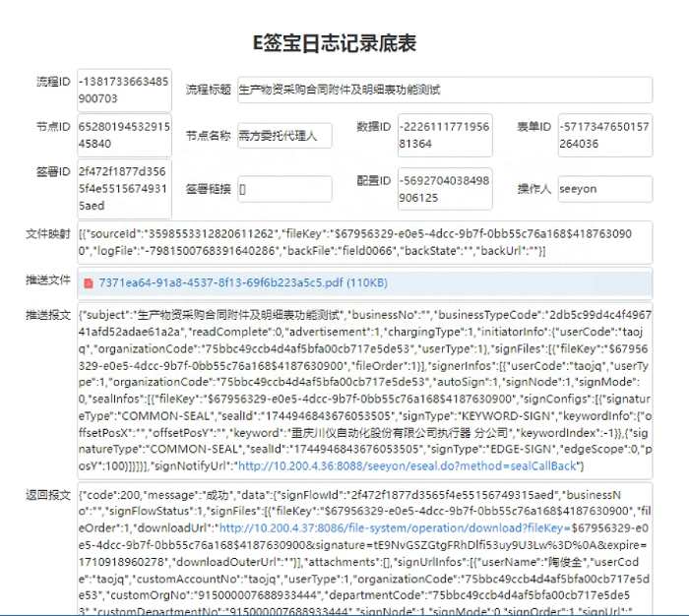
Task: Click the 签署链接 field containing brackets
Action: tap(284, 189)
